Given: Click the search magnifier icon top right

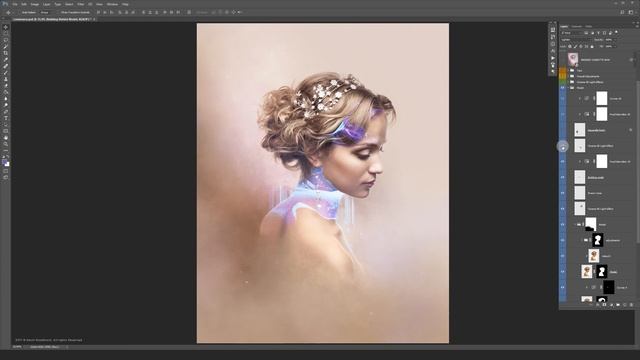Looking at the screenshot, I should pos(622,12).
